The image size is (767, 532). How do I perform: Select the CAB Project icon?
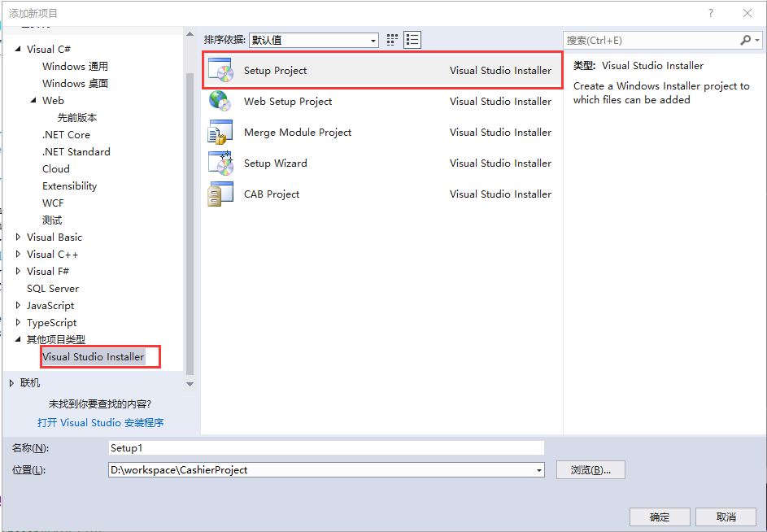(220, 194)
